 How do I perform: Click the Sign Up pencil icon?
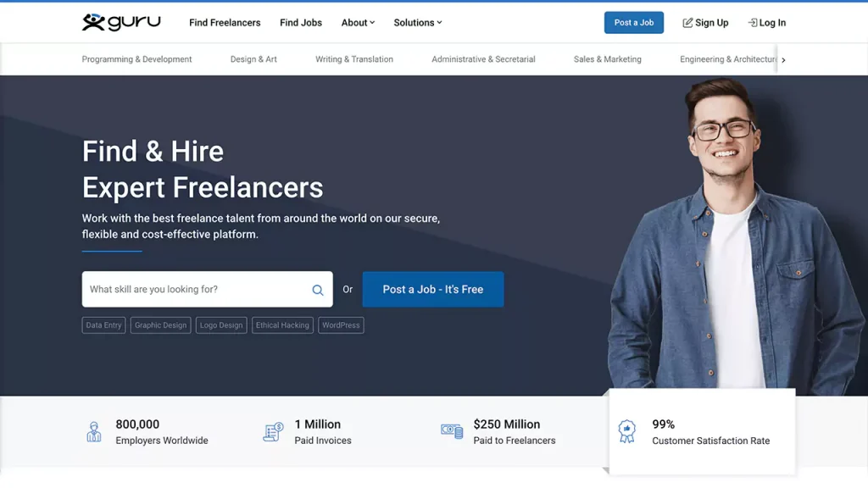point(687,23)
